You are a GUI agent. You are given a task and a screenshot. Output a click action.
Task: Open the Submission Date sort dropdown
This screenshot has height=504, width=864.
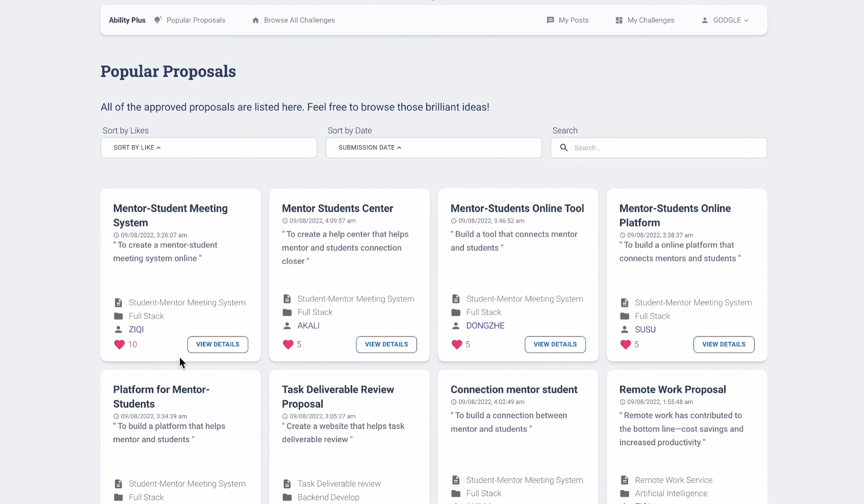[433, 148]
